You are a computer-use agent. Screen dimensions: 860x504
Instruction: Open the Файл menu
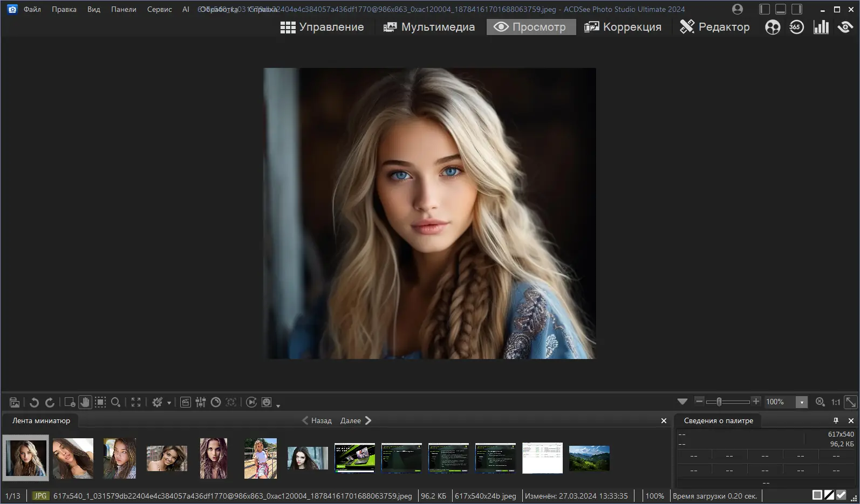coord(32,9)
